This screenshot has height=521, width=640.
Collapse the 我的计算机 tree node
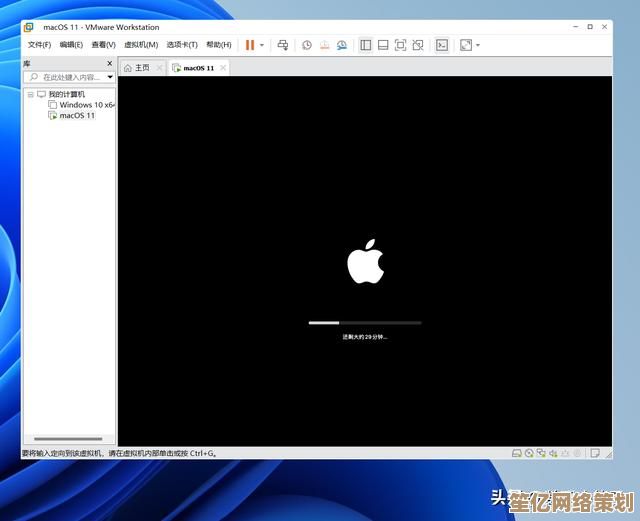[x=30, y=95]
